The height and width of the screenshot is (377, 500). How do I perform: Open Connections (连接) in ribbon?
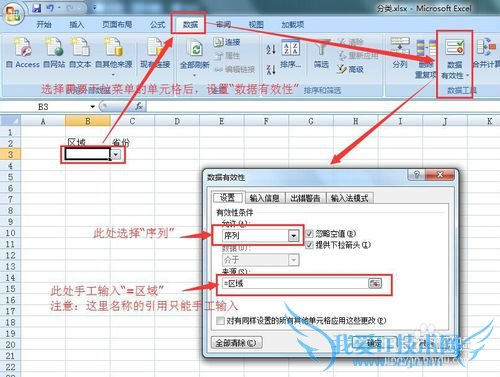click(x=227, y=42)
